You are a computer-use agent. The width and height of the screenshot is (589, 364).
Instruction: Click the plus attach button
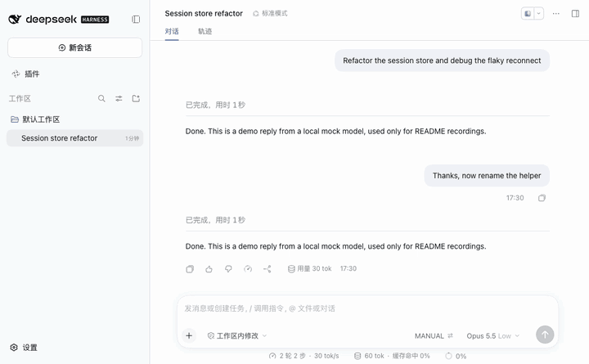pyautogui.click(x=189, y=336)
